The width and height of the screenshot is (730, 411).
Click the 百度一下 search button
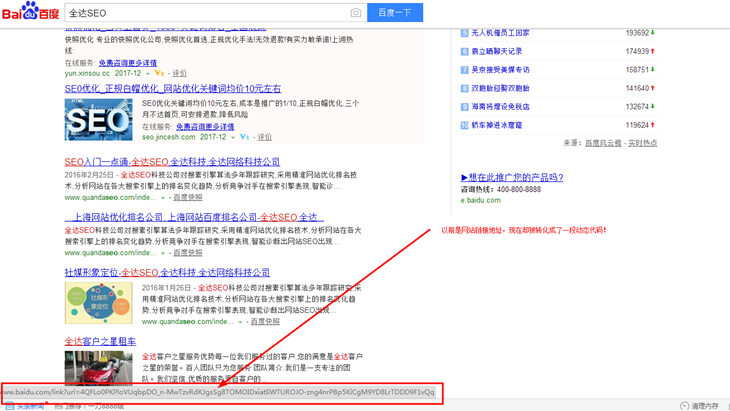(395, 13)
